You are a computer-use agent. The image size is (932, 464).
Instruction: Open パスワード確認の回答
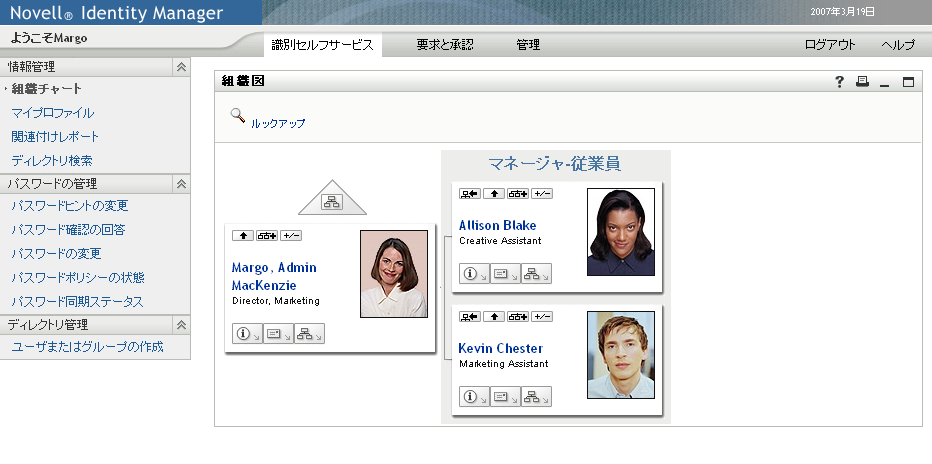[68, 230]
